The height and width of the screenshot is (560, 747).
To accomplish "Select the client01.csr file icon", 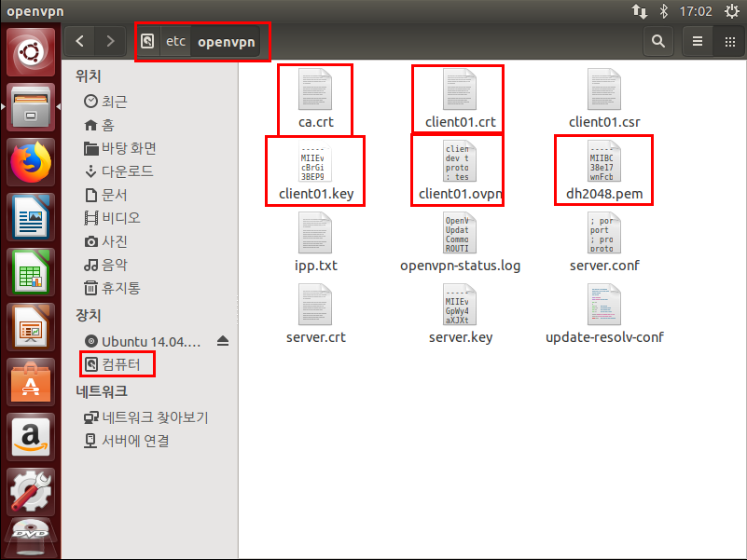I will [603, 89].
